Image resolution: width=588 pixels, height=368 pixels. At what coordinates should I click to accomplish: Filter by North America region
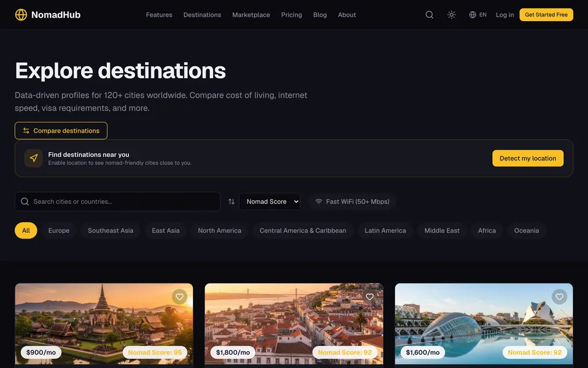point(220,231)
